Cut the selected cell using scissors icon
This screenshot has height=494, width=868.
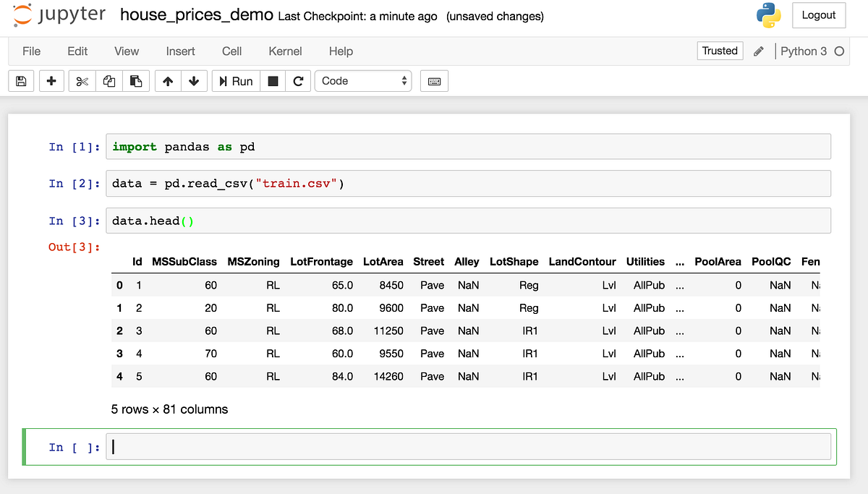tap(81, 81)
